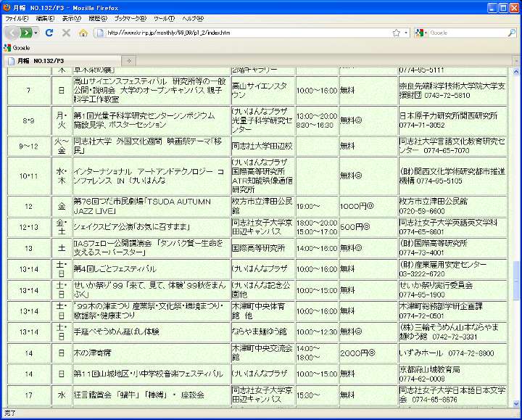522x420 pixels.
Task: Click the green Forward arrow button
Action: (26, 33)
